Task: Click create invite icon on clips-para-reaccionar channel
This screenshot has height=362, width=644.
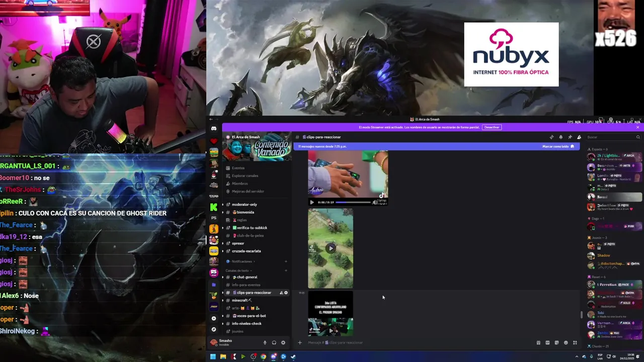Action: pos(281,293)
